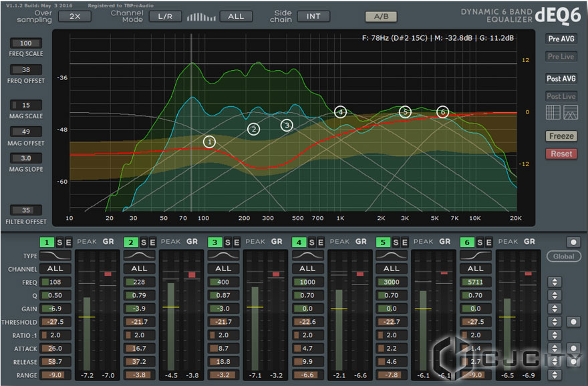588x386 pixels.
Task: Open band 2 CHANNEL ALL selector
Action: pos(139,268)
